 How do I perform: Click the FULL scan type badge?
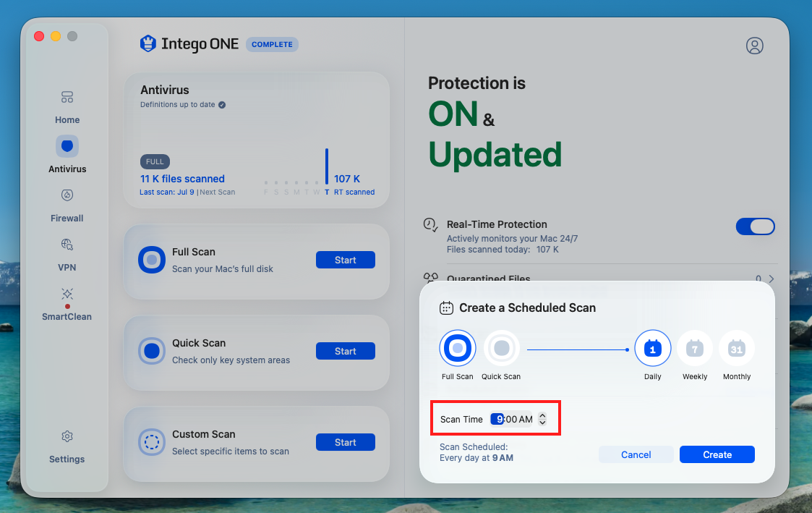tap(155, 161)
